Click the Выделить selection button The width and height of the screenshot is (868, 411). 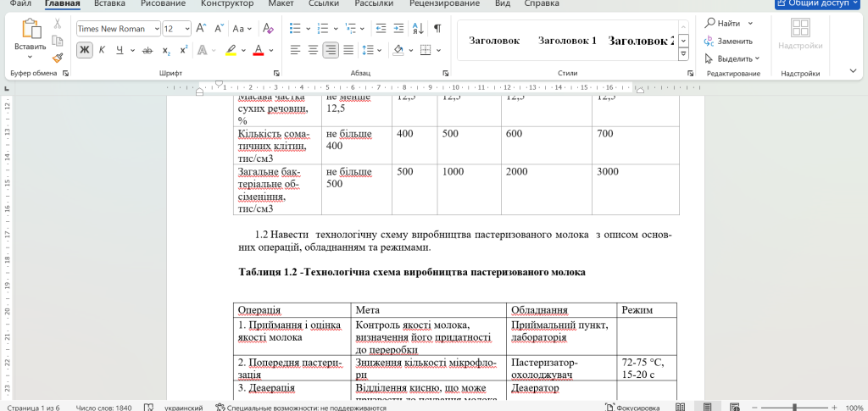tap(732, 58)
